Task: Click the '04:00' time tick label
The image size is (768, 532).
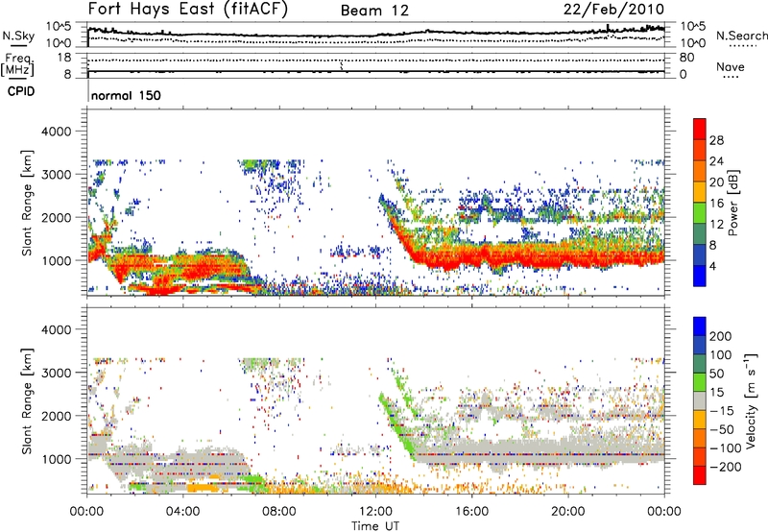Action: [182, 512]
